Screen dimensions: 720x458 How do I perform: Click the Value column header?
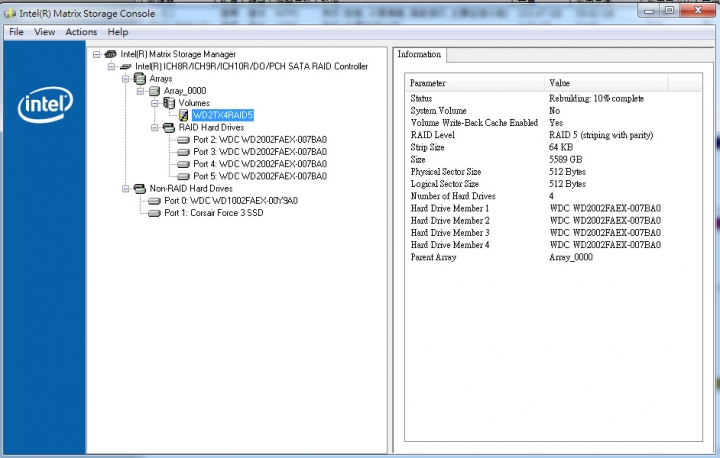click(x=606, y=83)
